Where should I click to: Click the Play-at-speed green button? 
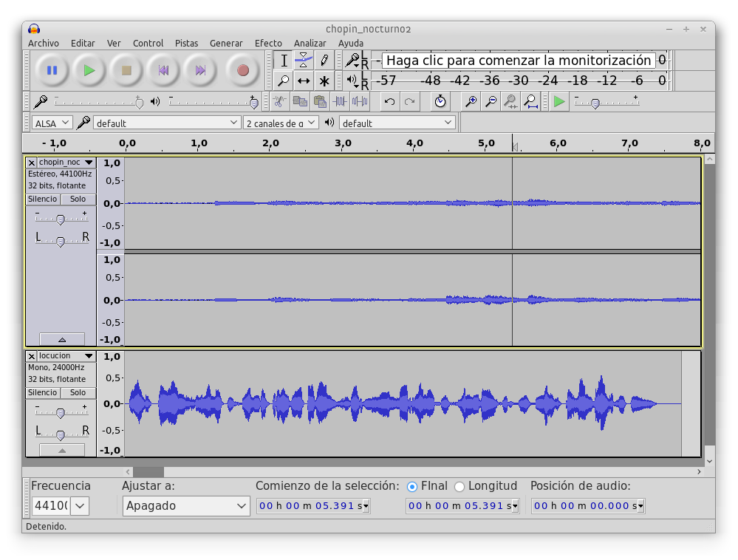click(x=559, y=101)
